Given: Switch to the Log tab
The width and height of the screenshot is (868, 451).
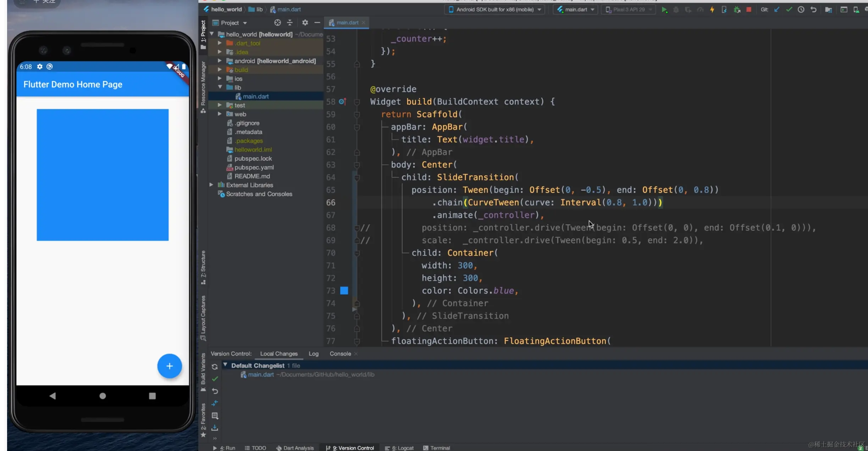Looking at the screenshot, I should coord(314,354).
